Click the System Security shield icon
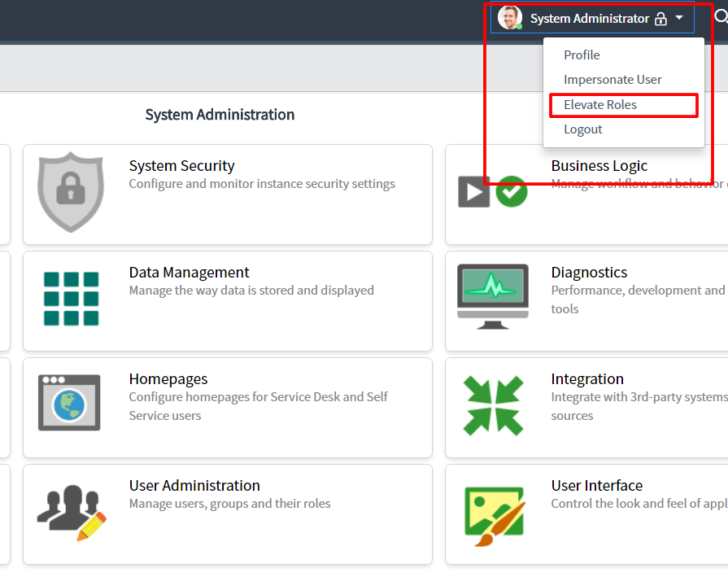 tap(71, 192)
